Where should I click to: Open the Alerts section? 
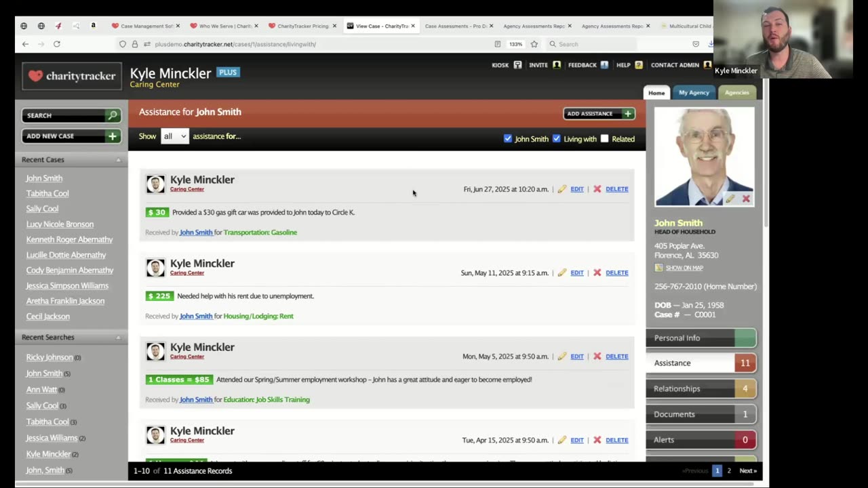pyautogui.click(x=701, y=440)
